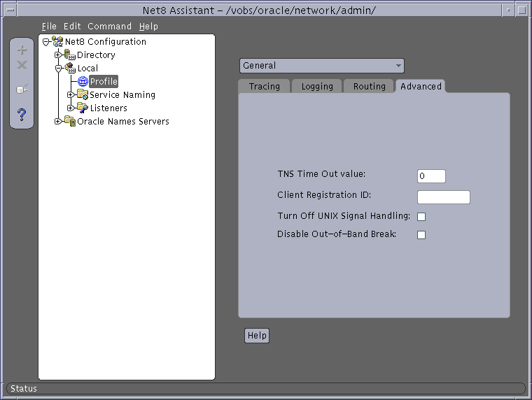Select Listeners label in tree

(108, 108)
